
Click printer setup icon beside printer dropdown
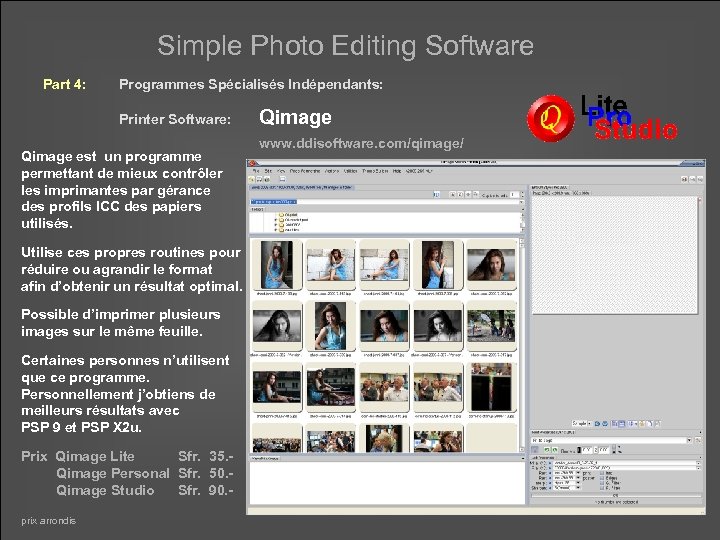point(698,440)
